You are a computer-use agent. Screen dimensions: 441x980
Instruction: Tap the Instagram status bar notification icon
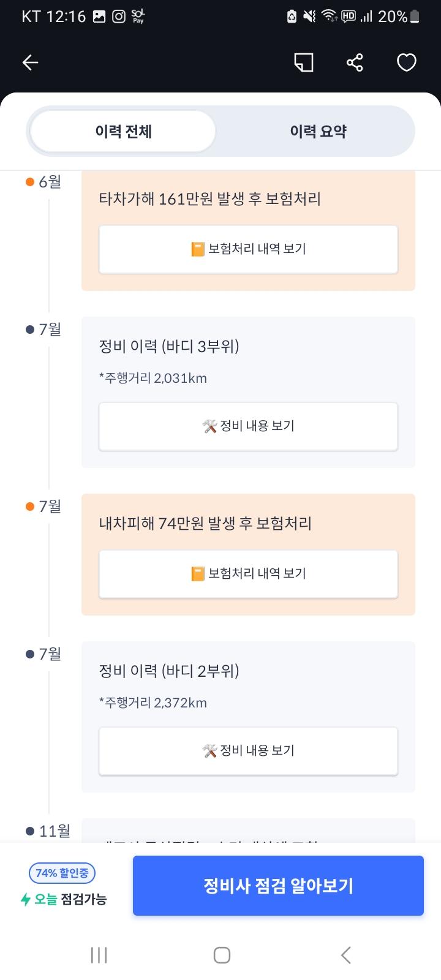(119, 17)
